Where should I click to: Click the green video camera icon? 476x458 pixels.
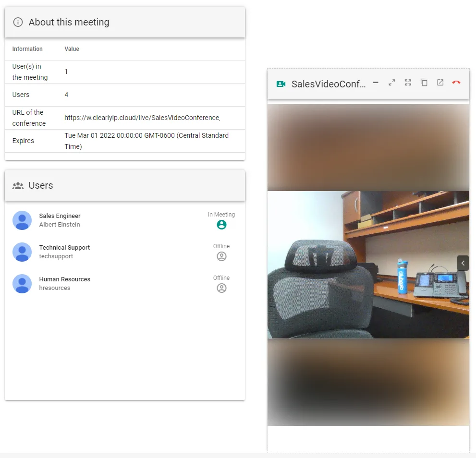pyautogui.click(x=281, y=84)
